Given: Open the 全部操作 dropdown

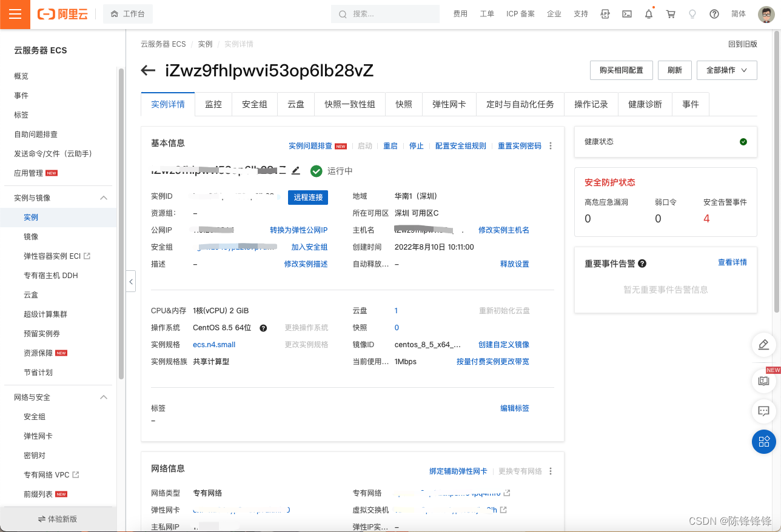Looking at the screenshot, I should click(726, 70).
